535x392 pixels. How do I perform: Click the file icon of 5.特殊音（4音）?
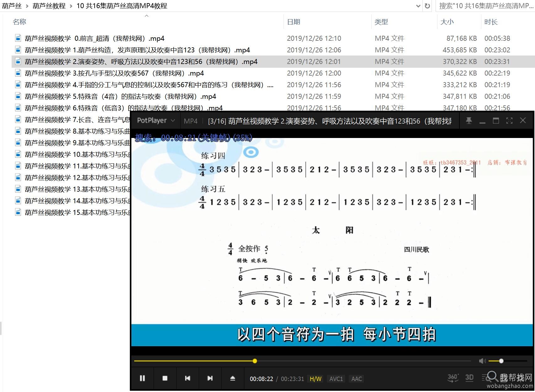18,96
